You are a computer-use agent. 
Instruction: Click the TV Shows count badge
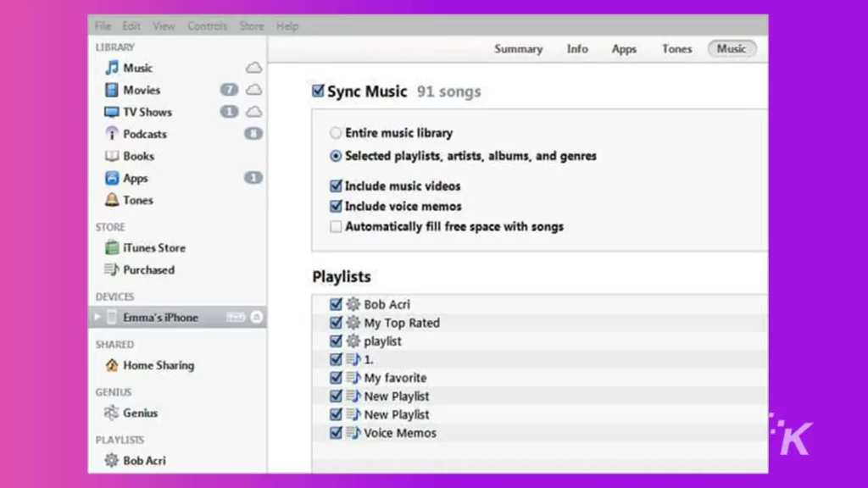(x=229, y=112)
